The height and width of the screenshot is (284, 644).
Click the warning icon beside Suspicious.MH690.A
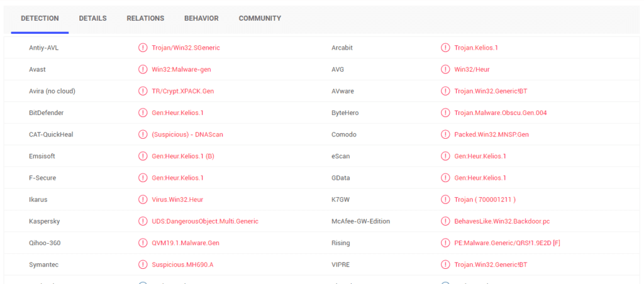143,265
